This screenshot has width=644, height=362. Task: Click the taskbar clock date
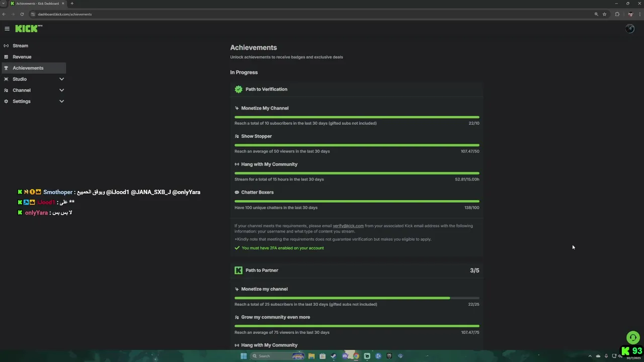pyautogui.click(x=633, y=358)
